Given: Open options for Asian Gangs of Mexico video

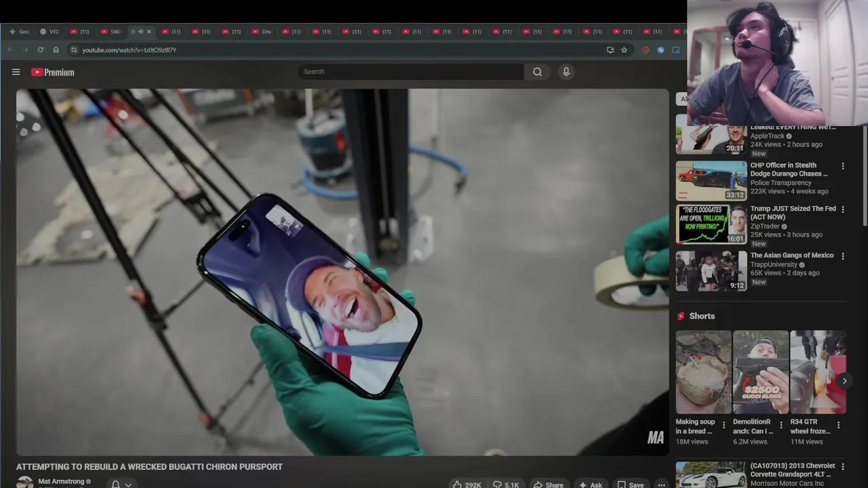Looking at the screenshot, I should pos(843,256).
